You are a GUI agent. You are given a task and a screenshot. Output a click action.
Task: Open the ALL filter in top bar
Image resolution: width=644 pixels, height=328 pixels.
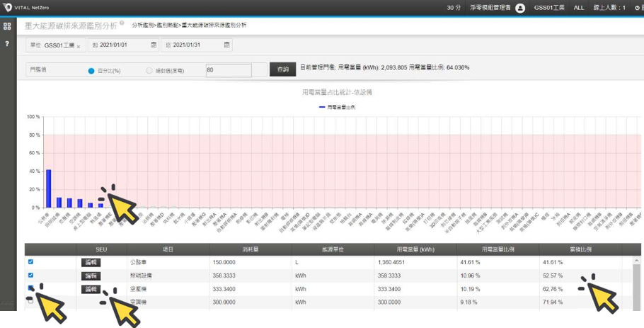(x=579, y=8)
